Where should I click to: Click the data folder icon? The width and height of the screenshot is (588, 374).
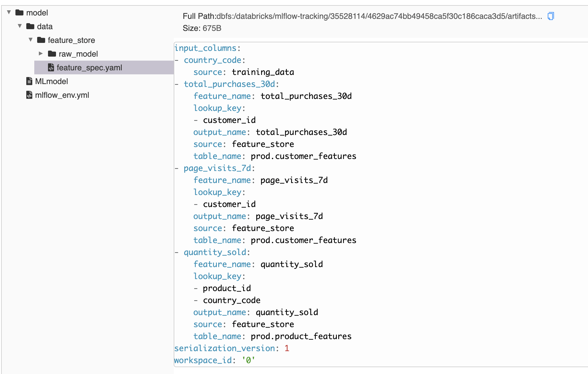30,26
